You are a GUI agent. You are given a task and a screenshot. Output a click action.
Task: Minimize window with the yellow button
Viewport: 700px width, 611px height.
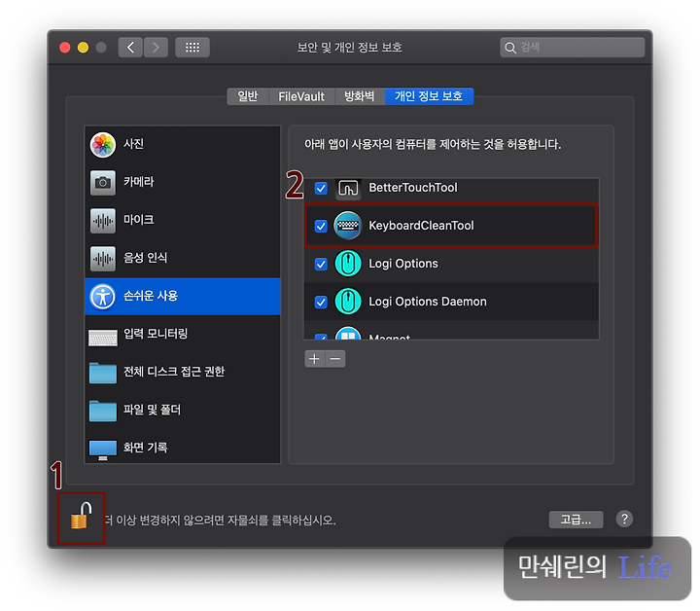[x=83, y=48]
